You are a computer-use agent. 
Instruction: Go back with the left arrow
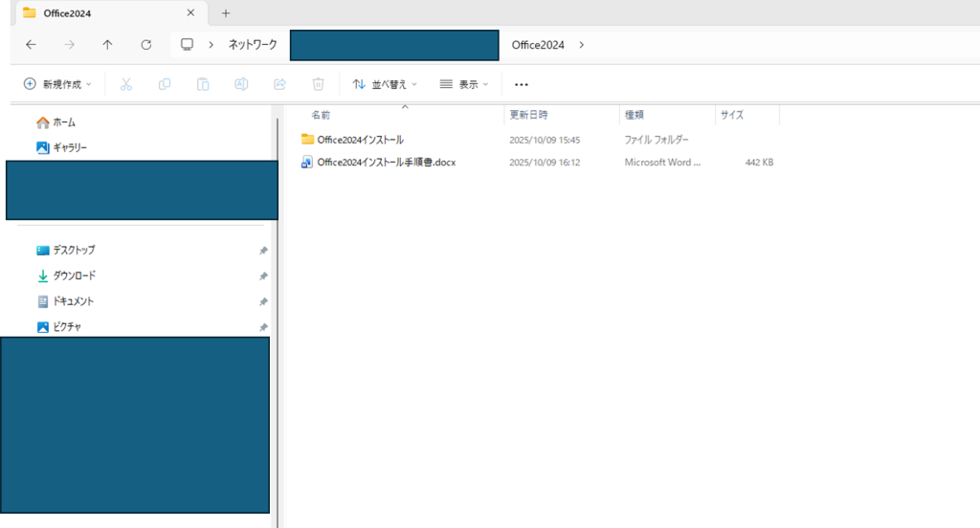[x=31, y=45]
